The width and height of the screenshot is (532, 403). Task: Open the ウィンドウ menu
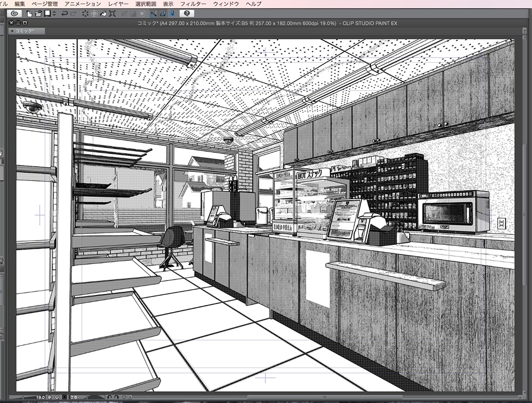(226, 4)
